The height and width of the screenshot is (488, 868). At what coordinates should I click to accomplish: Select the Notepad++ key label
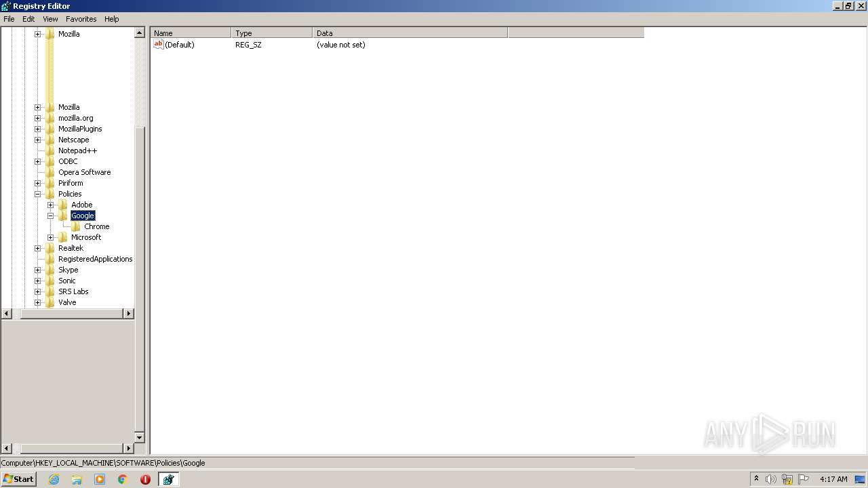point(77,150)
